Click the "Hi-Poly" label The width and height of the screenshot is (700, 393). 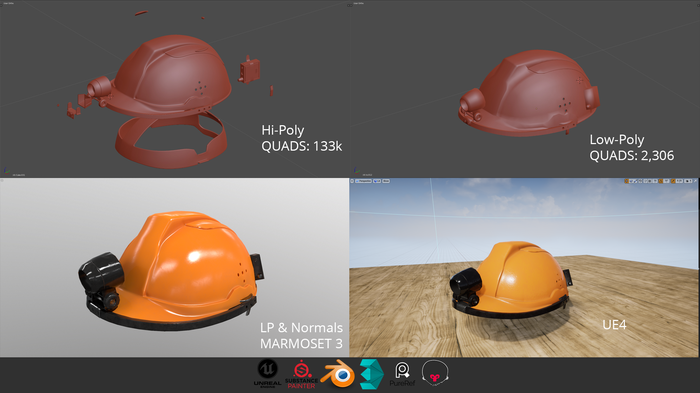(x=283, y=130)
